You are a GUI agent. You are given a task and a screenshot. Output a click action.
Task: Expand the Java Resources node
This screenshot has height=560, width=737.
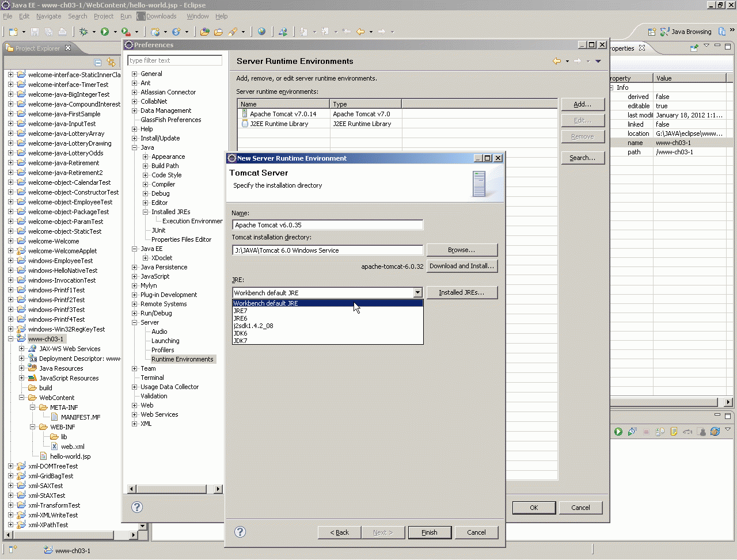22,368
